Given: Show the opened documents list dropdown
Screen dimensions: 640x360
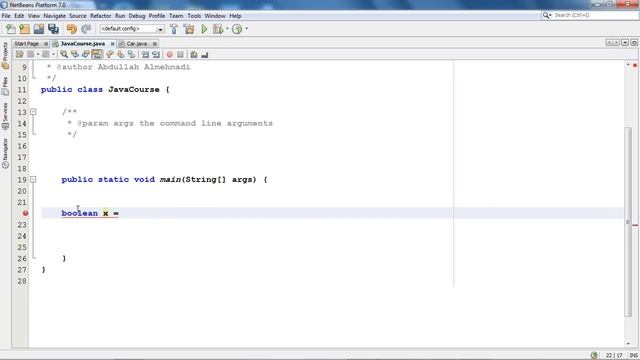Looking at the screenshot, I should pyautogui.click(x=625, y=42).
